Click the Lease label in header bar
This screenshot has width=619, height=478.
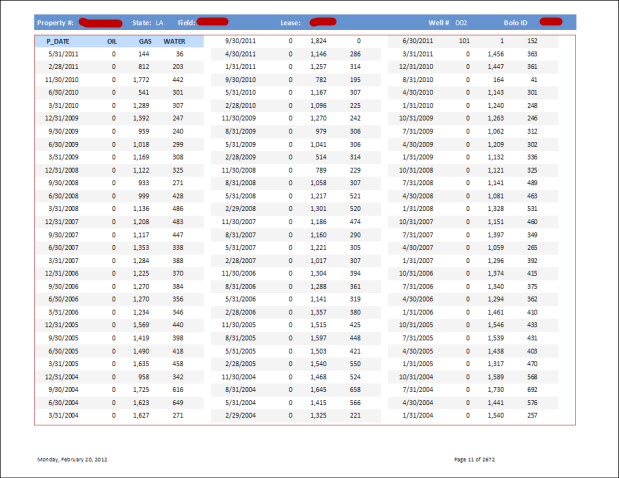click(291, 23)
